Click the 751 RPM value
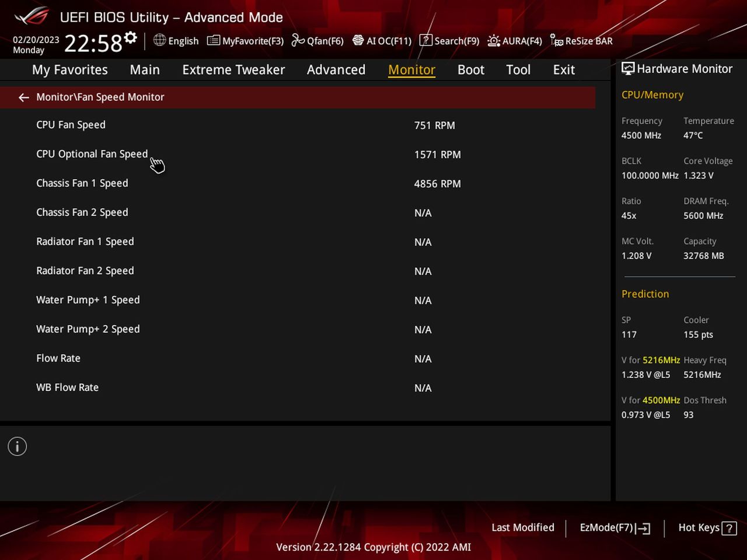Viewport: 747px width, 560px height. pos(435,125)
